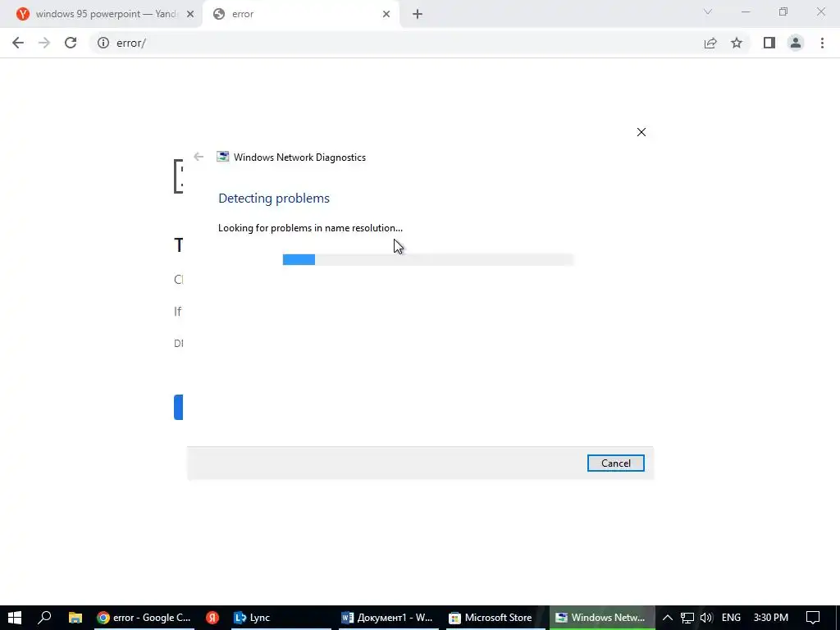Open the clock showing 3:30 PM
The image size is (840, 630).
[771, 618]
